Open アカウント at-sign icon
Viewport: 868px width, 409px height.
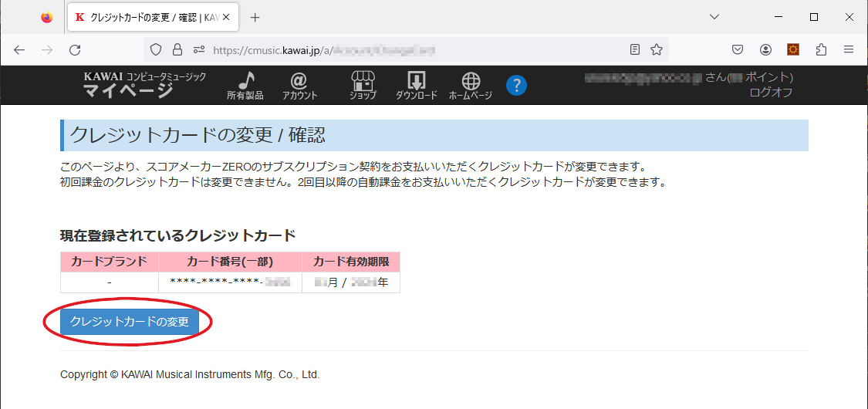[299, 86]
